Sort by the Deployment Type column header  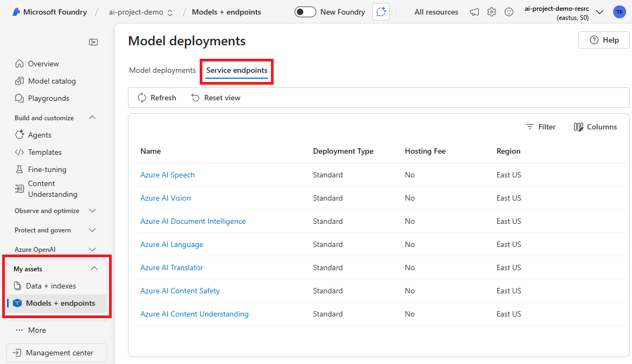[343, 152]
